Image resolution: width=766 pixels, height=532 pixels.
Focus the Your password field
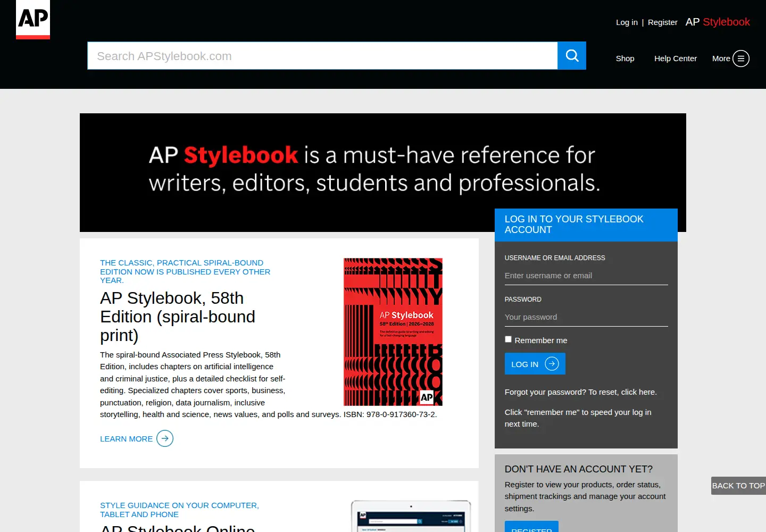586,317
